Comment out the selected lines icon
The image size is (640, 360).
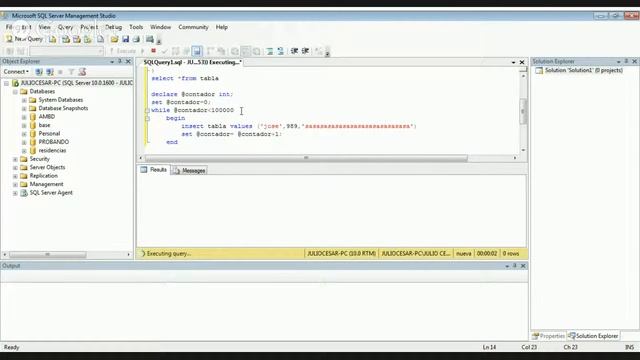[x=270, y=51]
